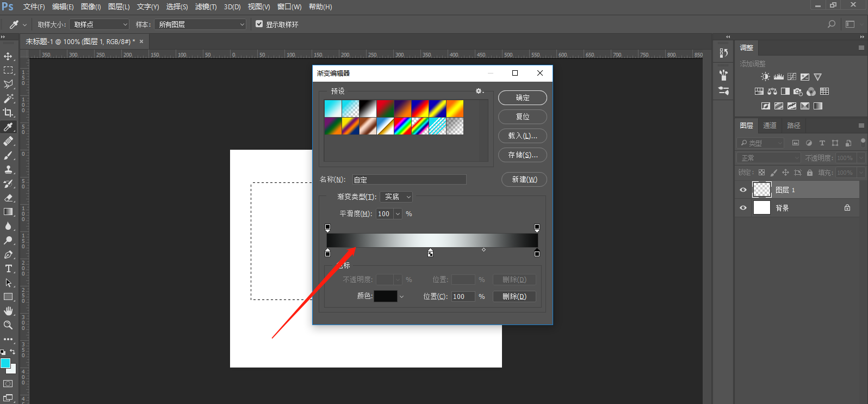Select the Rectangular Marquee tool
This screenshot has width=868, height=404.
coord(8,70)
